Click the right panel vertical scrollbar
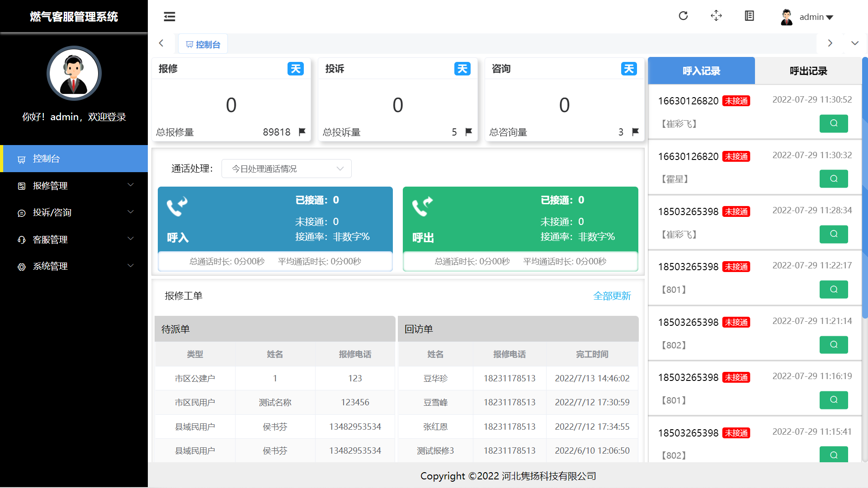The height and width of the screenshot is (488, 868). coord(865,188)
